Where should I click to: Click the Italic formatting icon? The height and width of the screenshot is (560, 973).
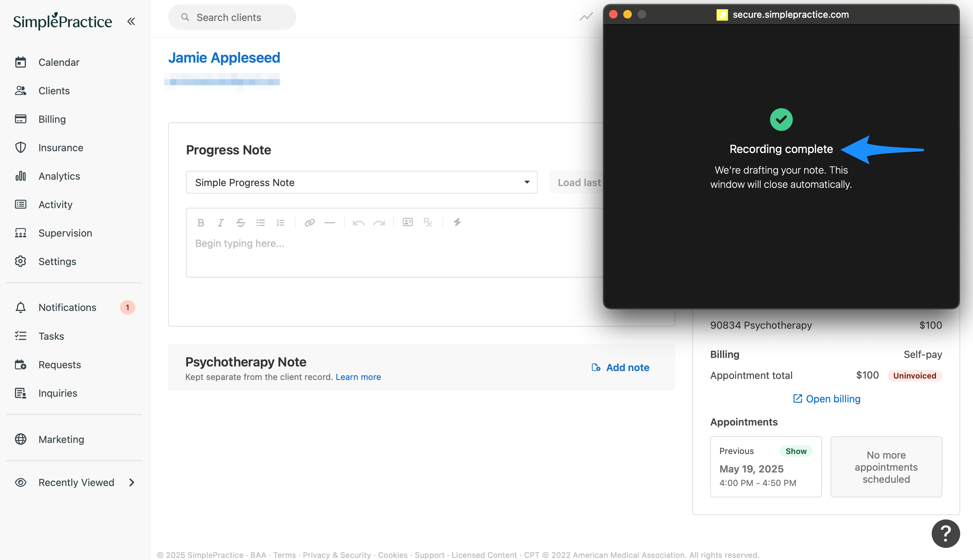[220, 222]
